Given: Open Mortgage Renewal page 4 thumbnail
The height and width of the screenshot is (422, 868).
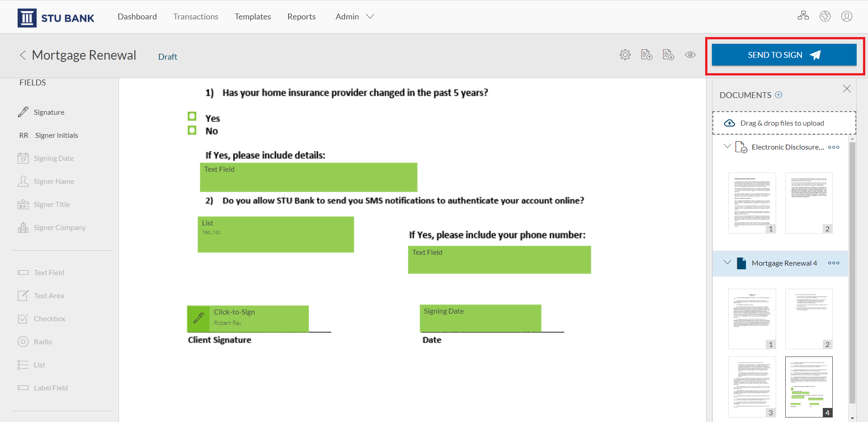Looking at the screenshot, I should [x=809, y=387].
